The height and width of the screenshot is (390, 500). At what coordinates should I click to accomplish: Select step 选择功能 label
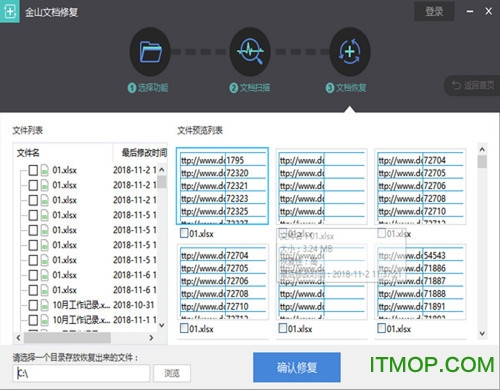point(148,88)
